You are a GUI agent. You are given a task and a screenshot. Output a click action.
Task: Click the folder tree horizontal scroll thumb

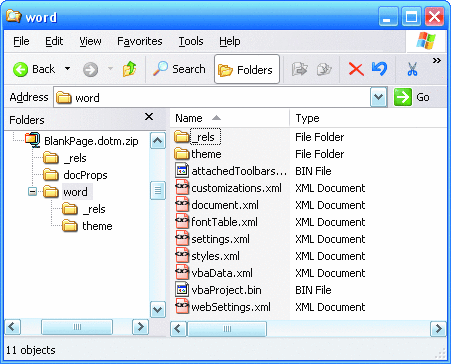pos(77,327)
